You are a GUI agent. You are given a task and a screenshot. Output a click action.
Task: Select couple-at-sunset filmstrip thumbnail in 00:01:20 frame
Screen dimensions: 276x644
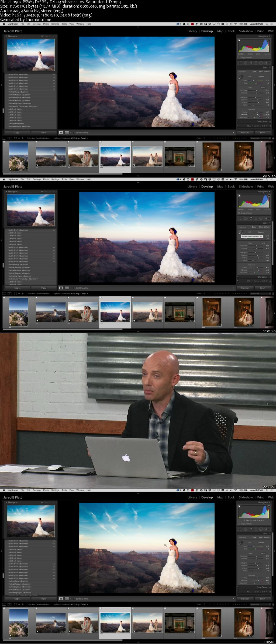pos(83,156)
